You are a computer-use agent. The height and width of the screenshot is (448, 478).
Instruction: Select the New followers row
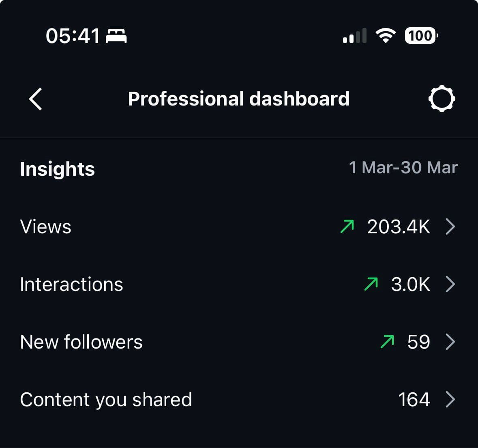81,342
